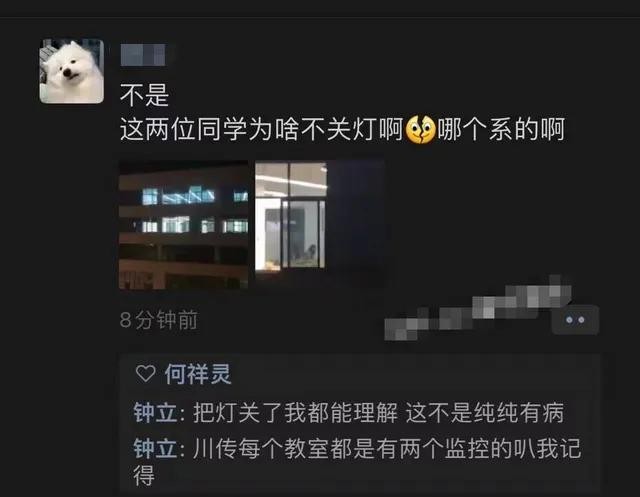The height and width of the screenshot is (497, 640).
Task: Tap the "这不是纯纯有病" comment segment
Action: click(485, 413)
